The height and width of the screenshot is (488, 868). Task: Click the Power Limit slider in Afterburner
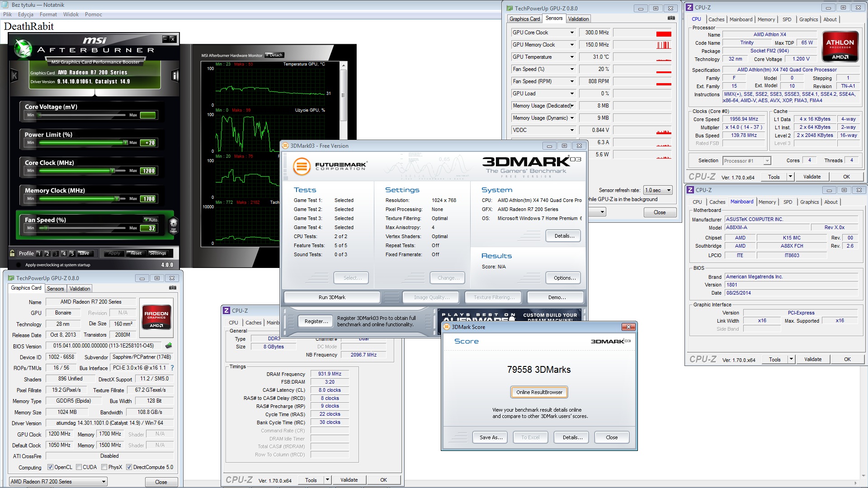[82, 143]
